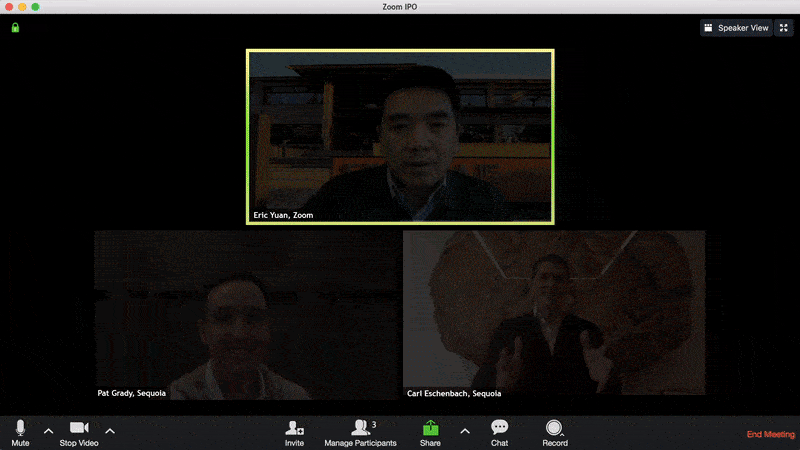Click the name label 'Carl Eschenbach, Sequoia'
The height and width of the screenshot is (450, 800).
point(454,393)
